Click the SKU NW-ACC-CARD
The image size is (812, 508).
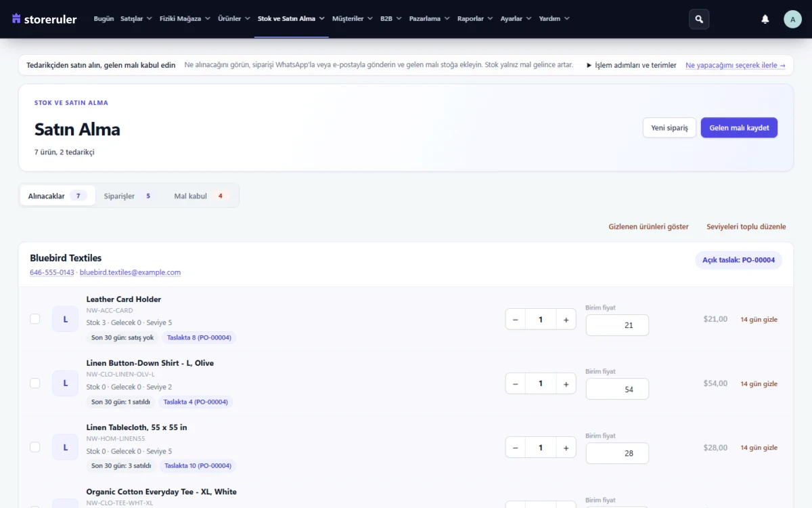tap(110, 310)
